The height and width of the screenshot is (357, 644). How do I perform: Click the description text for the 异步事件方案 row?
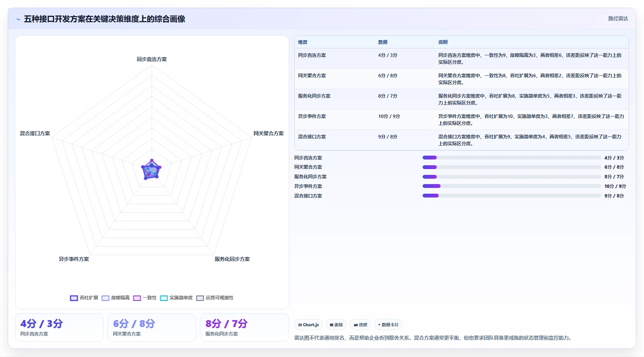(531, 120)
